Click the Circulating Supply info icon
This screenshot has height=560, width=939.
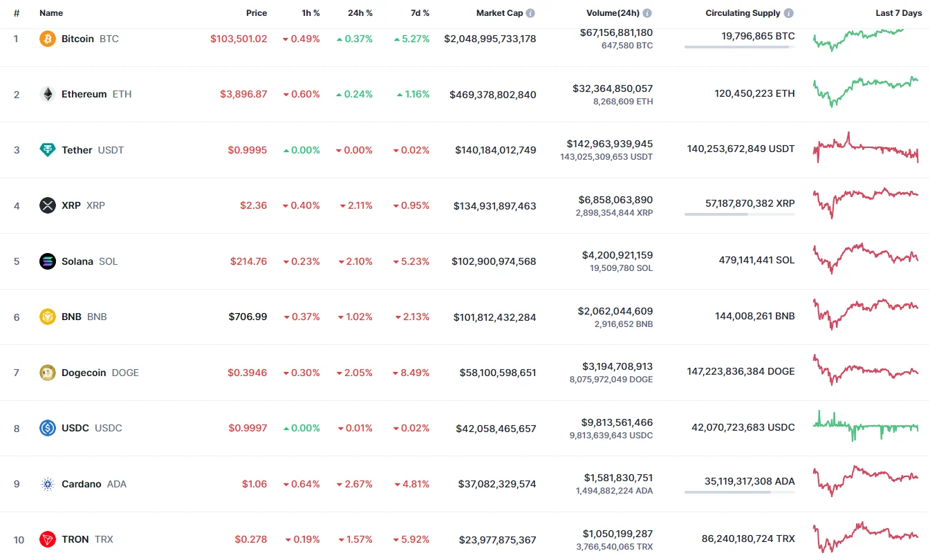(x=789, y=13)
